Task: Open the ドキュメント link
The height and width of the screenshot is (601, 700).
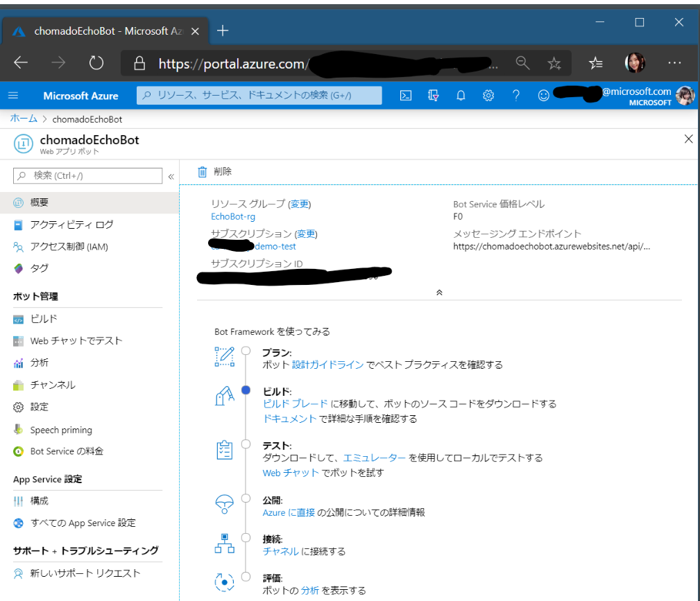Action: point(290,419)
